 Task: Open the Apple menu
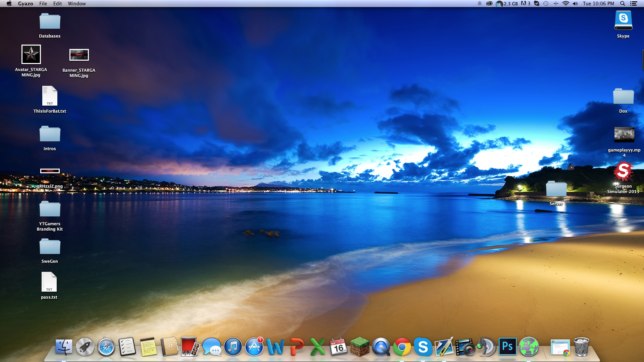(x=9, y=4)
